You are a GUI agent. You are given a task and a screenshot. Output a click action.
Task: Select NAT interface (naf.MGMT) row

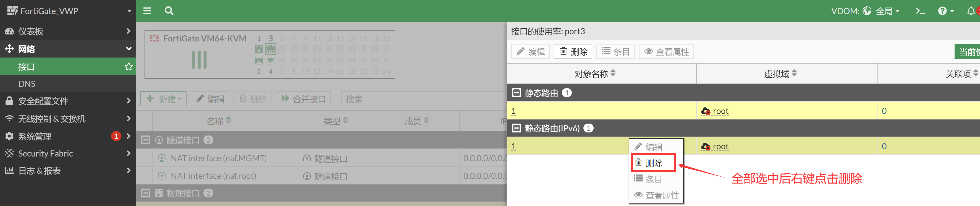coord(321,158)
